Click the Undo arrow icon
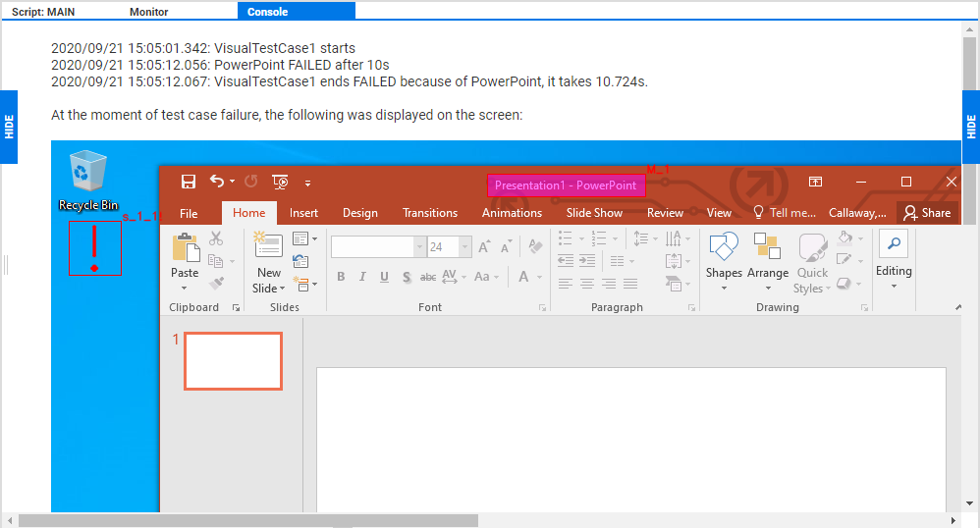Image resolution: width=980 pixels, height=528 pixels. pyautogui.click(x=216, y=182)
